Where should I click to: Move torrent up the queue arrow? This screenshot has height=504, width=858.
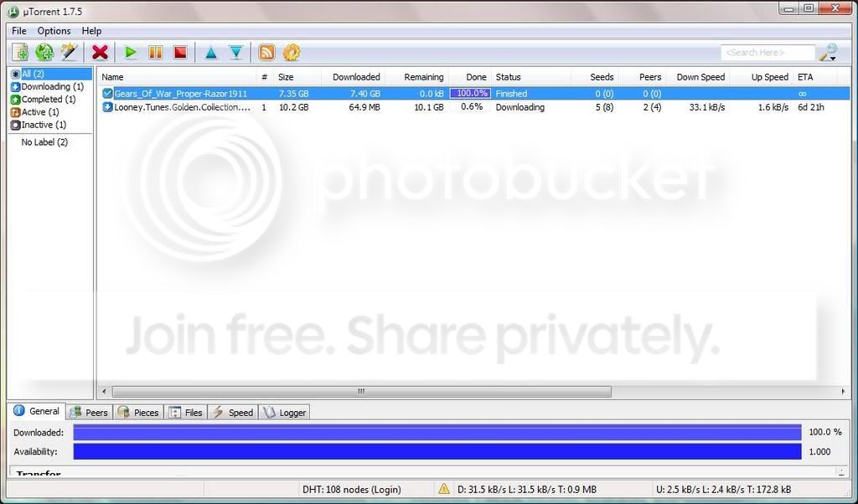(x=210, y=53)
